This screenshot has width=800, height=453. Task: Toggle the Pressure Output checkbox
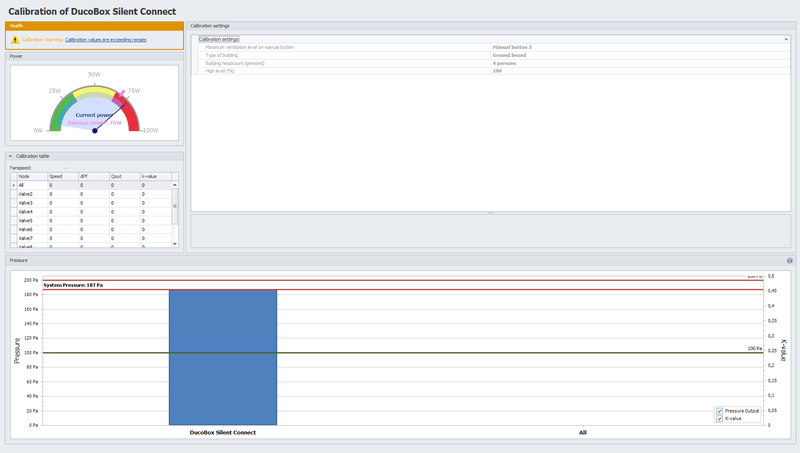[719, 411]
